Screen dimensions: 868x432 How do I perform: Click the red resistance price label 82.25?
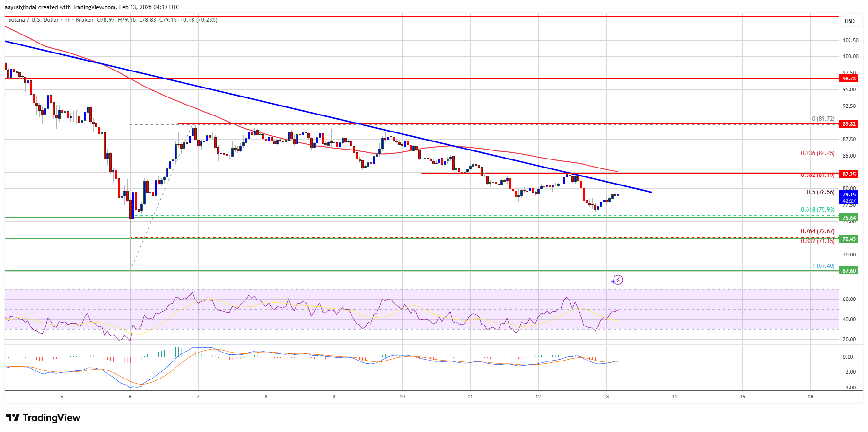(849, 174)
